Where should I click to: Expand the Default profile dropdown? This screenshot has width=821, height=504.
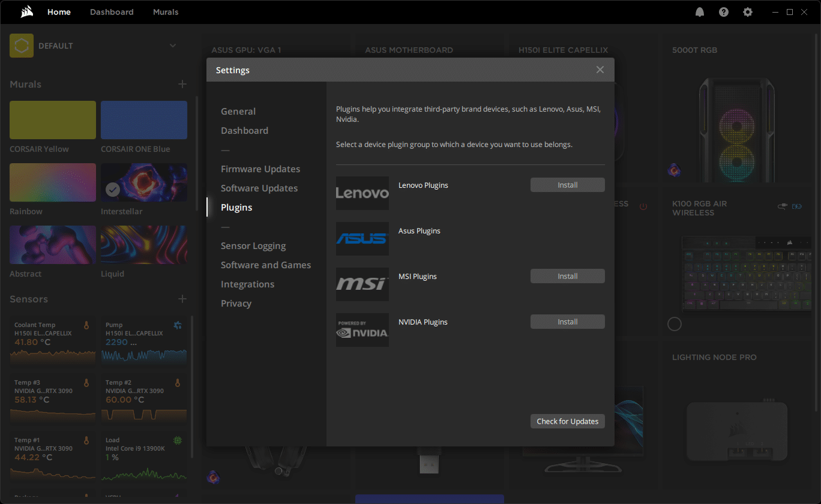(x=173, y=46)
